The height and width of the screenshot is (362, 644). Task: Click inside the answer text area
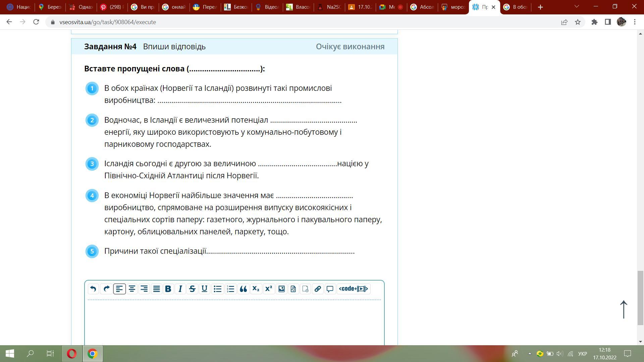pyautogui.click(x=234, y=322)
